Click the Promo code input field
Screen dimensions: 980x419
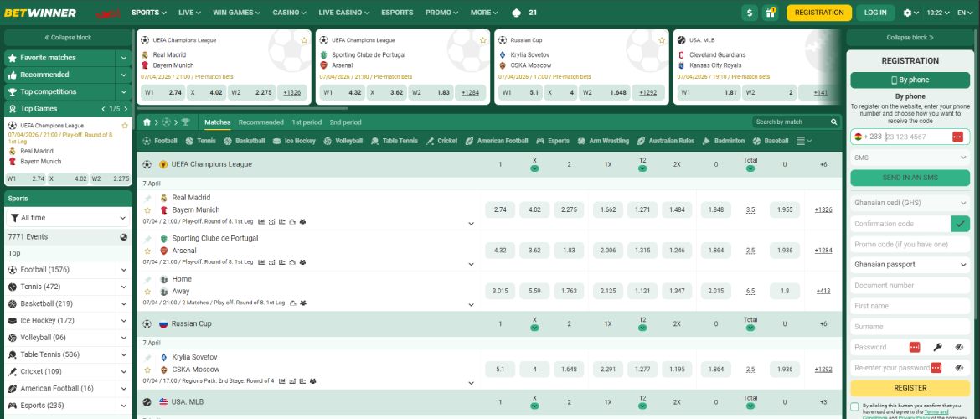[x=910, y=244]
